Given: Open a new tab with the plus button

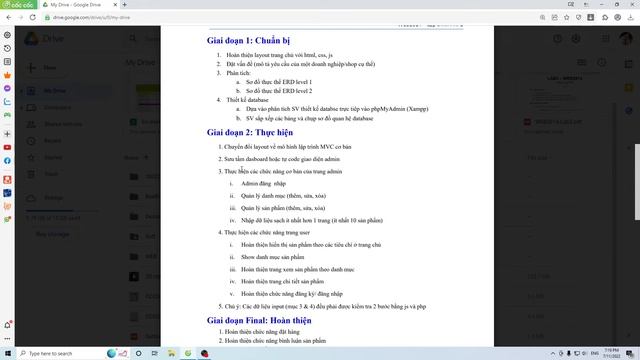Looking at the screenshot, I should [124, 5].
